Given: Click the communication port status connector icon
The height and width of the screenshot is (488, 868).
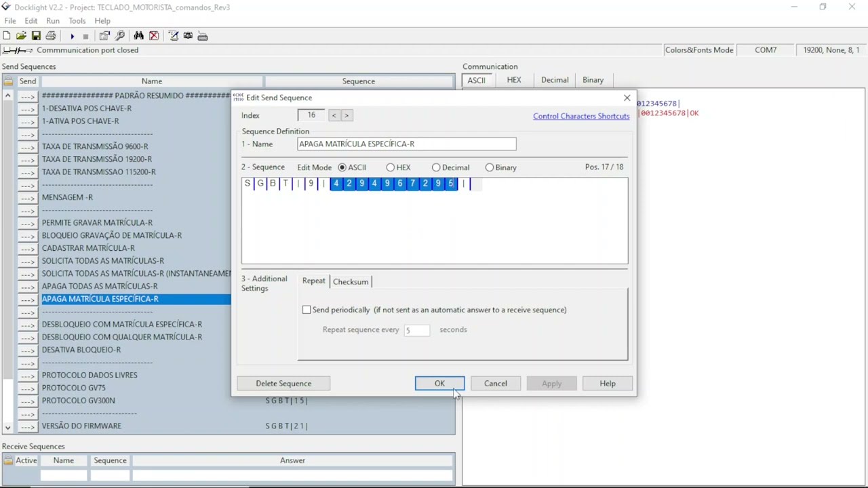Looking at the screenshot, I should click(18, 50).
